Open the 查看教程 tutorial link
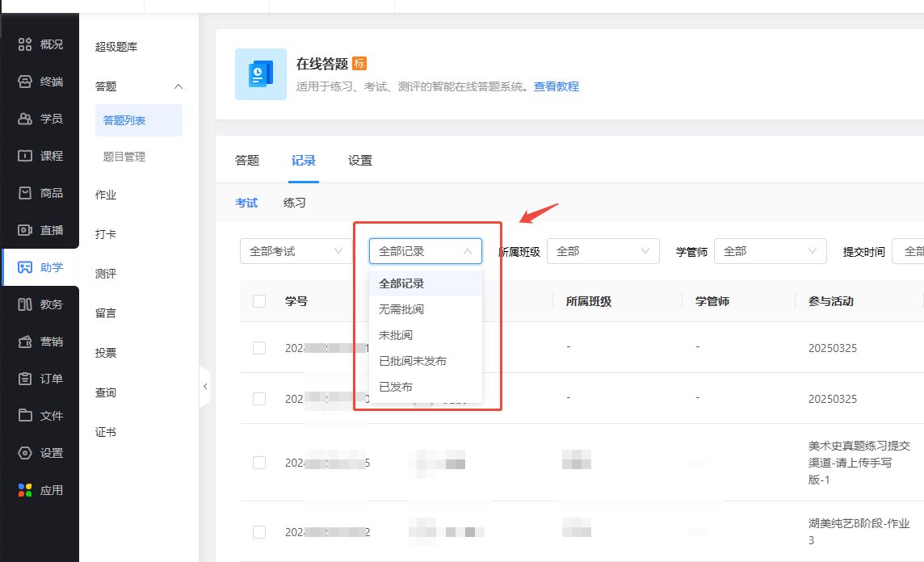Screen dimensions: 924x562 (556, 86)
